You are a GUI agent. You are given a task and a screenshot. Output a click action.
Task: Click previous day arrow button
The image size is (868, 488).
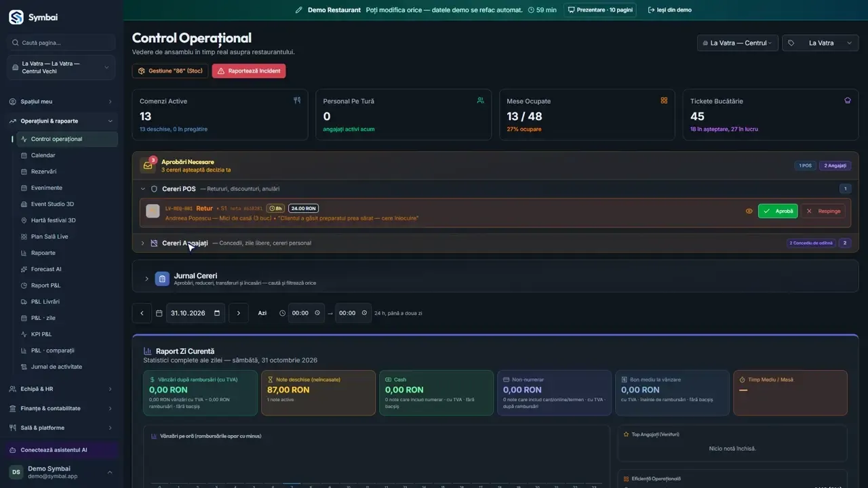pos(142,313)
